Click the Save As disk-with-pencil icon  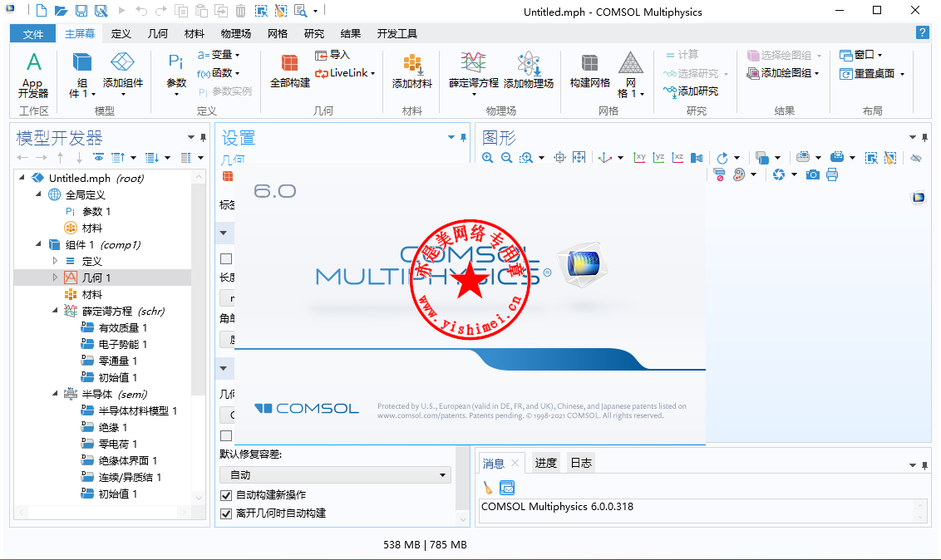(101, 11)
